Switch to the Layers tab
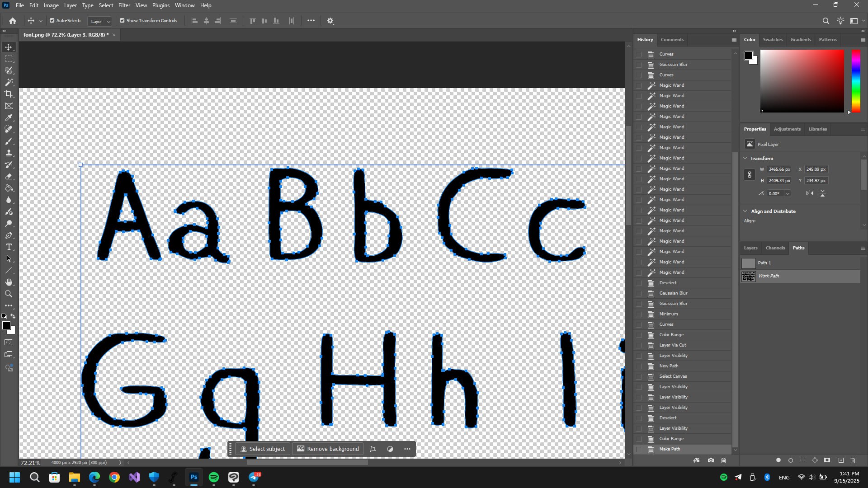The image size is (868, 488). 750,248
